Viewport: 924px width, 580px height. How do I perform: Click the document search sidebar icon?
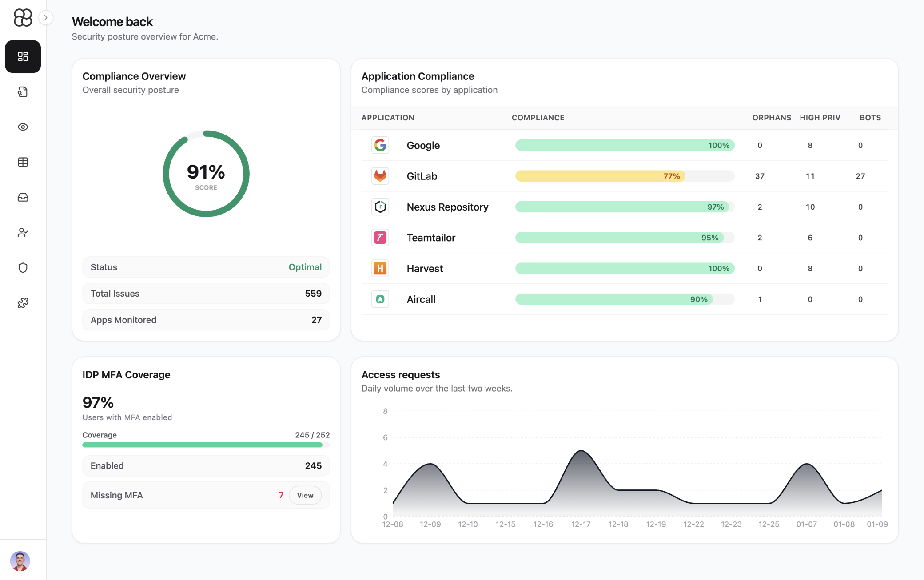(x=23, y=92)
